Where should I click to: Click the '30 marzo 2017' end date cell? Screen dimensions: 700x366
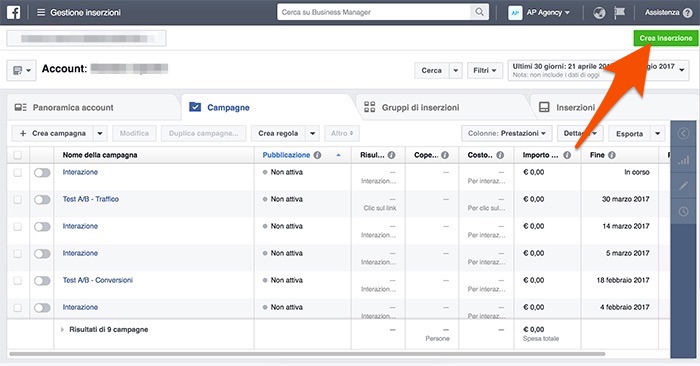[625, 199]
